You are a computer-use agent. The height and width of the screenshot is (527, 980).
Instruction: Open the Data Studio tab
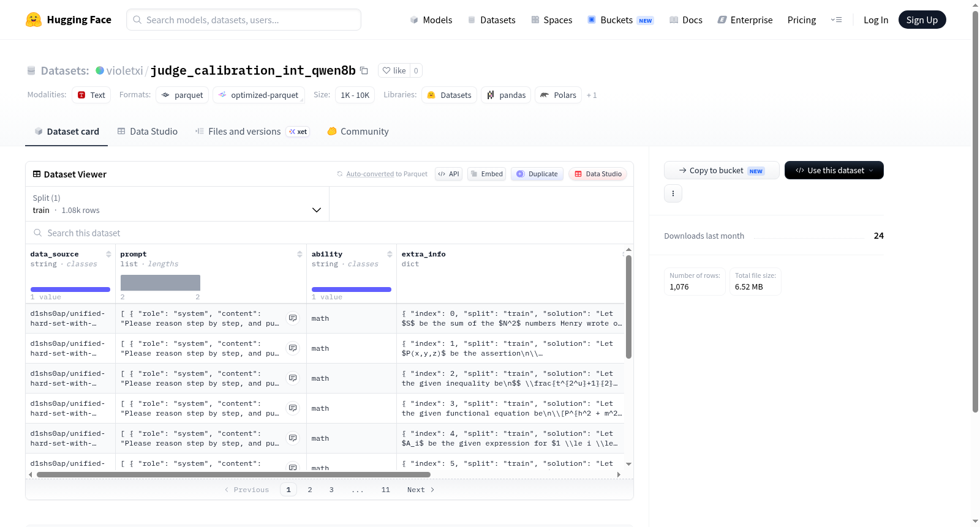148,132
